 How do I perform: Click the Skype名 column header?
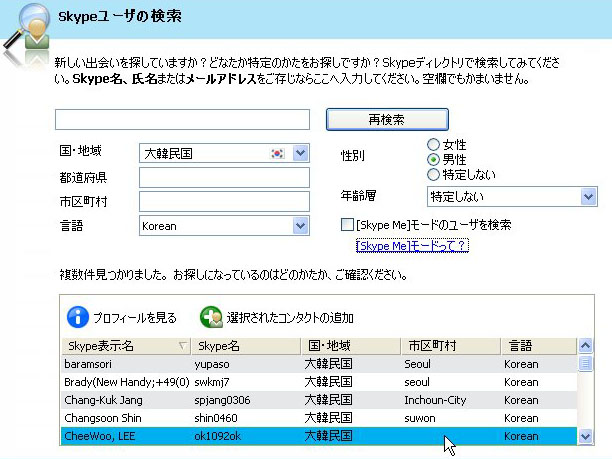[x=246, y=346]
